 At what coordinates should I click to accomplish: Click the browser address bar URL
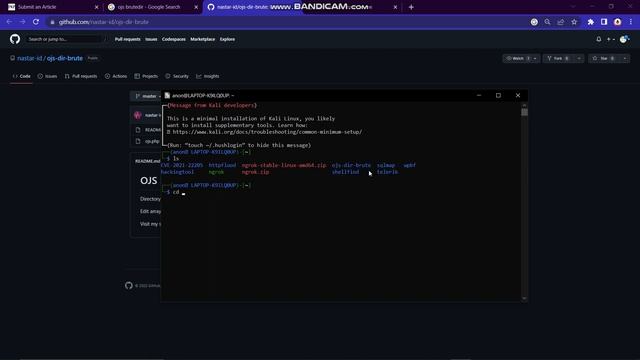coord(104,22)
